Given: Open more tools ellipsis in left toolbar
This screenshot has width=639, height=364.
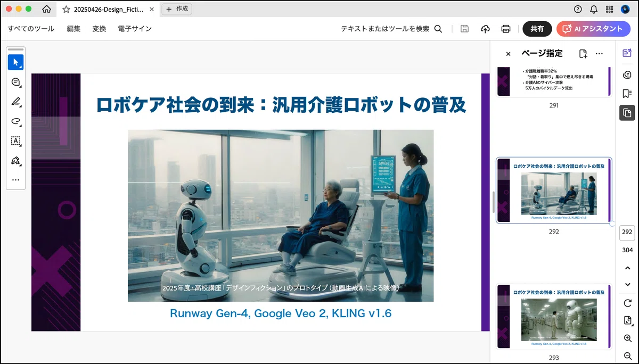Looking at the screenshot, I should (x=15, y=180).
